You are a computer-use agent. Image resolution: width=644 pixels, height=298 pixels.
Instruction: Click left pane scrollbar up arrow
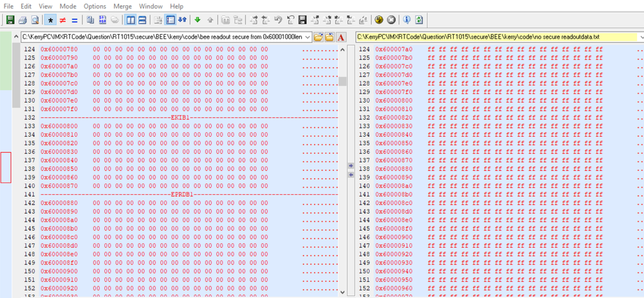(342, 49)
